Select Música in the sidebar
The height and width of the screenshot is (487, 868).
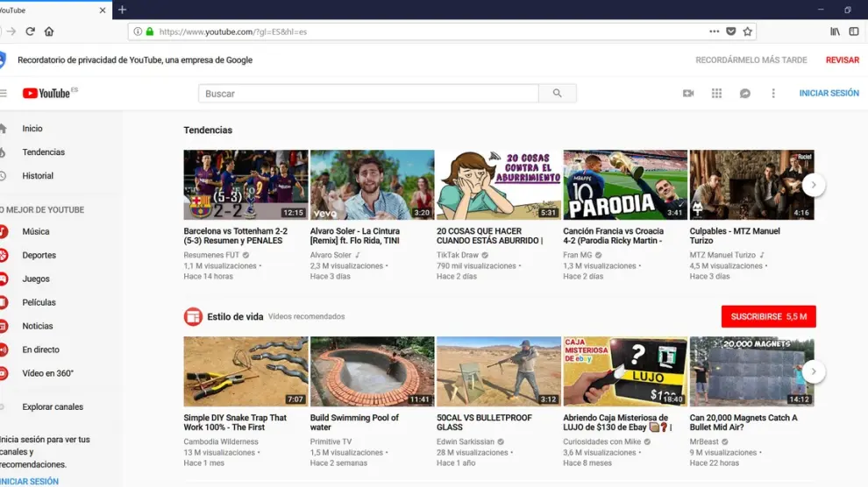pyautogui.click(x=36, y=232)
